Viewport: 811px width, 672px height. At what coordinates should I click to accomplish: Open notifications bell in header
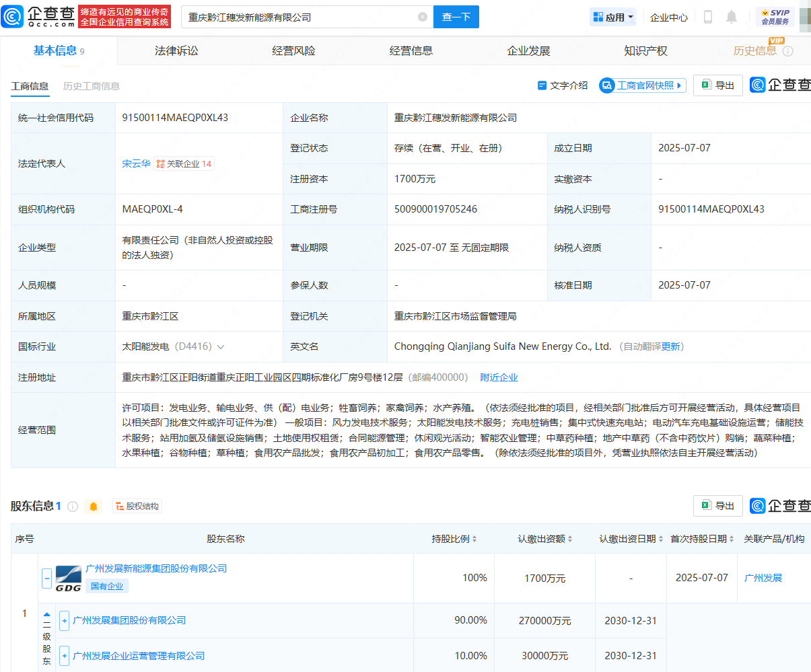tap(732, 17)
